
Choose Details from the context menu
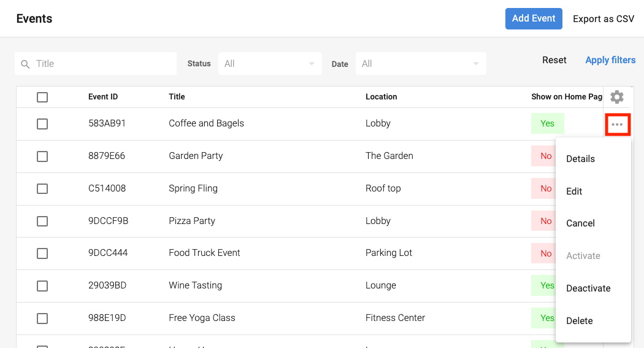coord(580,159)
